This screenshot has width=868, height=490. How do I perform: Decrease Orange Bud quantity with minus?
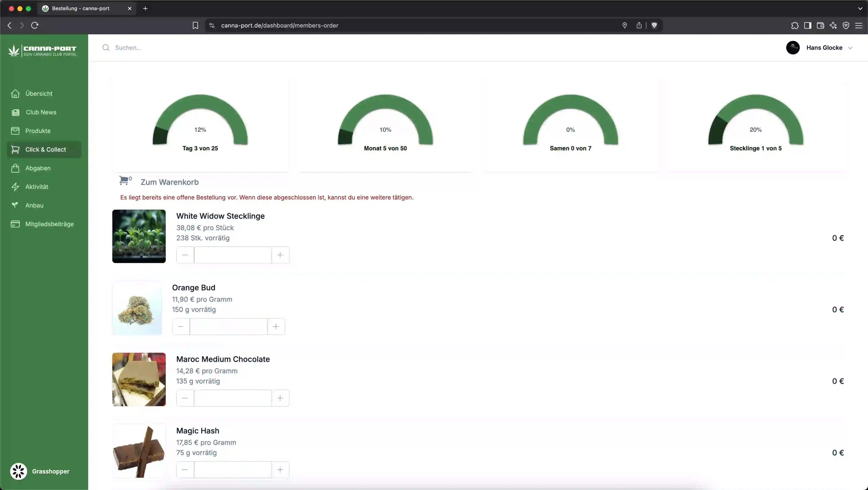click(181, 327)
